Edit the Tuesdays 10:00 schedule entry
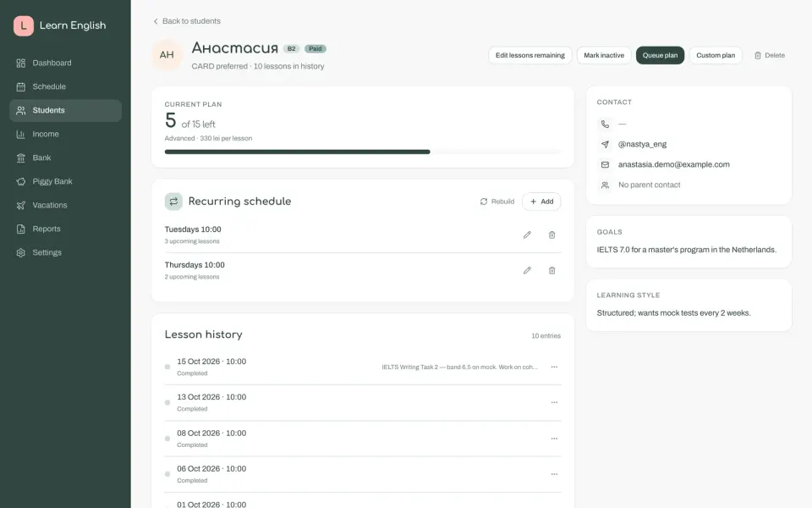This screenshot has width=812, height=508. (x=527, y=235)
